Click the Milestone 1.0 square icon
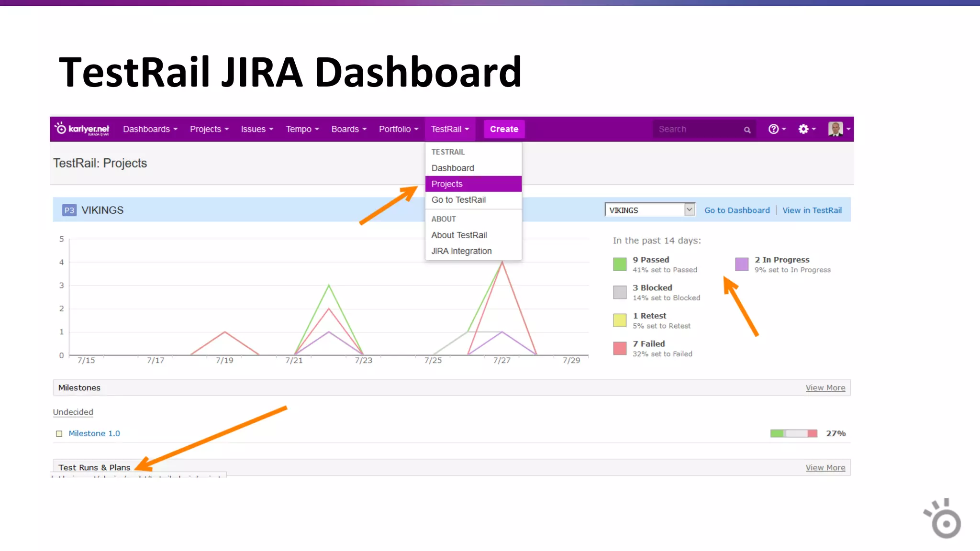 click(x=59, y=434)
